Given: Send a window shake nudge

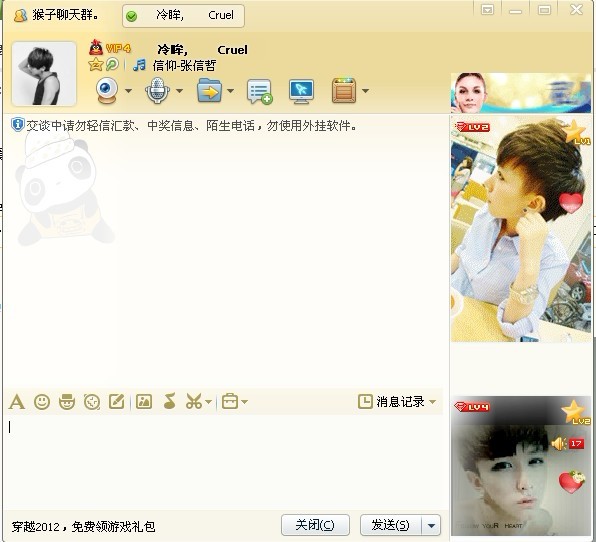Looking at the screenshot, I should pyautogui.click(x=92, y=401).
